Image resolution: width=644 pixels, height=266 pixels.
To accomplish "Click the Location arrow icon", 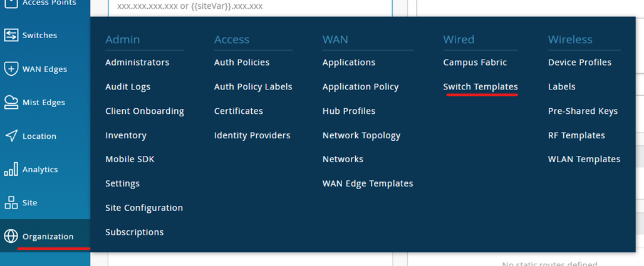I will [x=11, y=136].
